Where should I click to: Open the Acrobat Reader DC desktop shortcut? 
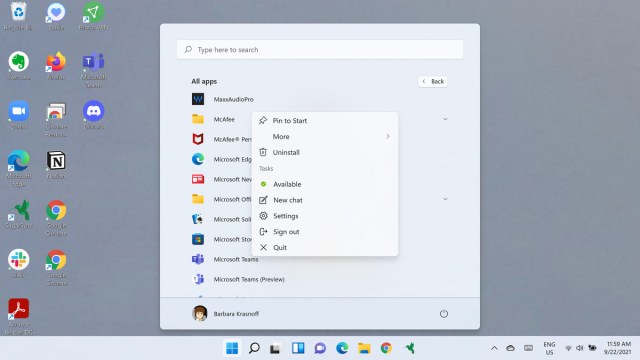19,317
